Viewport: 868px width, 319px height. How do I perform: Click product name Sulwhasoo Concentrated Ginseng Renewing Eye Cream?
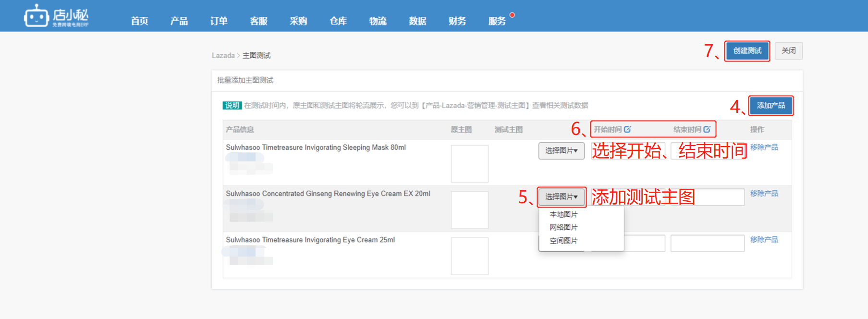click(x=328, y=194)
